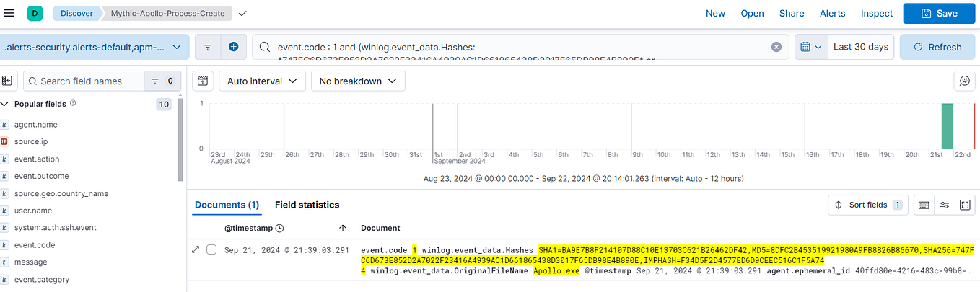Image resolution: width=980 pixels, height=292 pixels.
Task: Enter fullscreen mode for the documents table
Action: [x=965, y=205]
